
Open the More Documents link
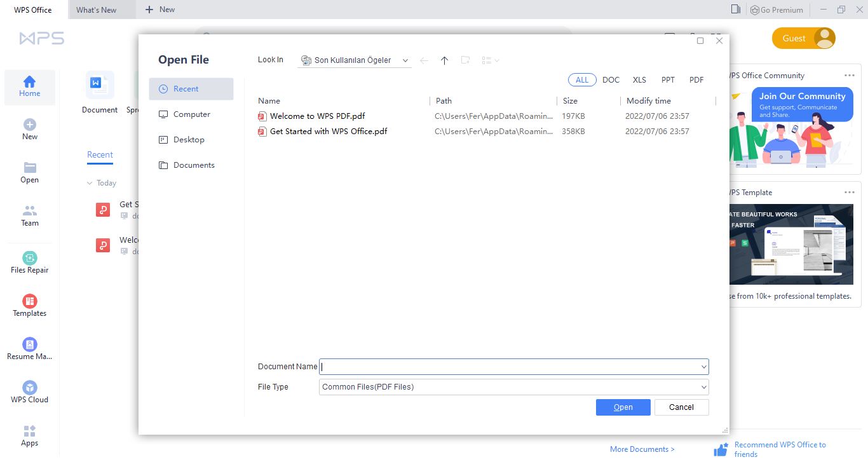(x=642, y=449)
